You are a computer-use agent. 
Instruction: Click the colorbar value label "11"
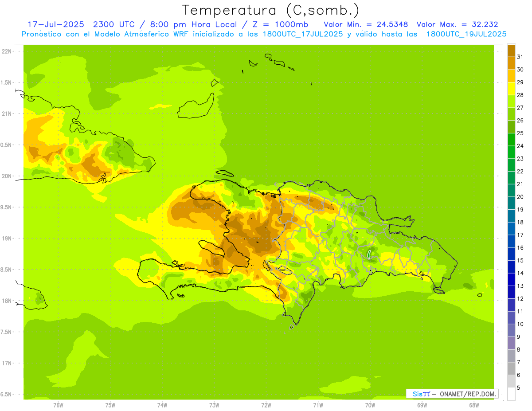click(520, 311)
